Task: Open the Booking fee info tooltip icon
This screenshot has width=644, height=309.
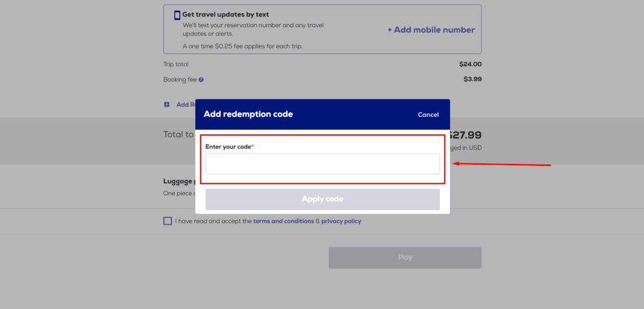Action: 201,80
